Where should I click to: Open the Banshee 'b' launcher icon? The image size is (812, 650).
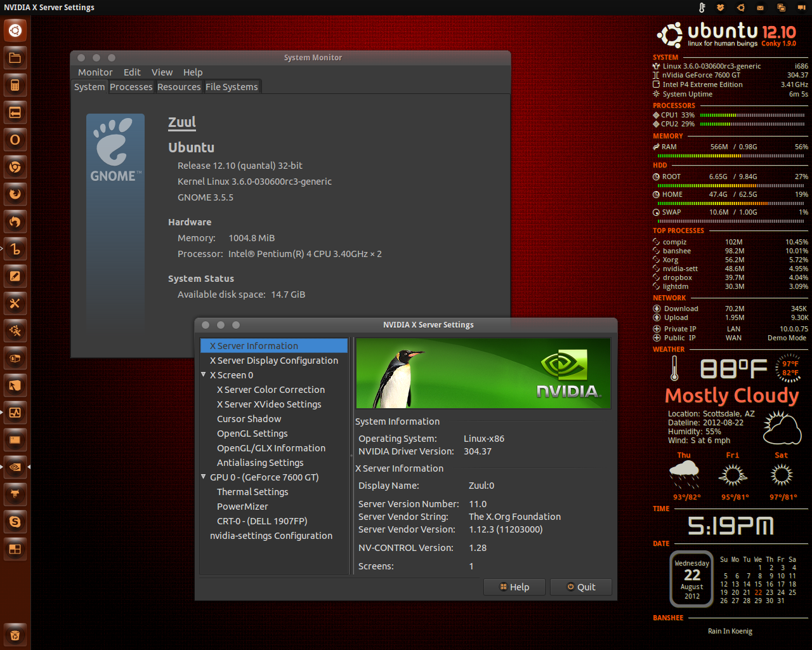pos(15,249)
